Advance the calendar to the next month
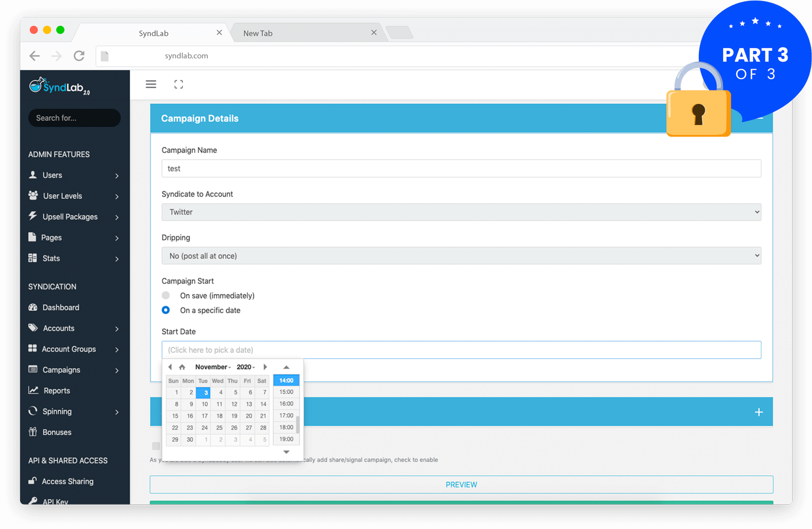Screen dimensions: 812x529 265,367
